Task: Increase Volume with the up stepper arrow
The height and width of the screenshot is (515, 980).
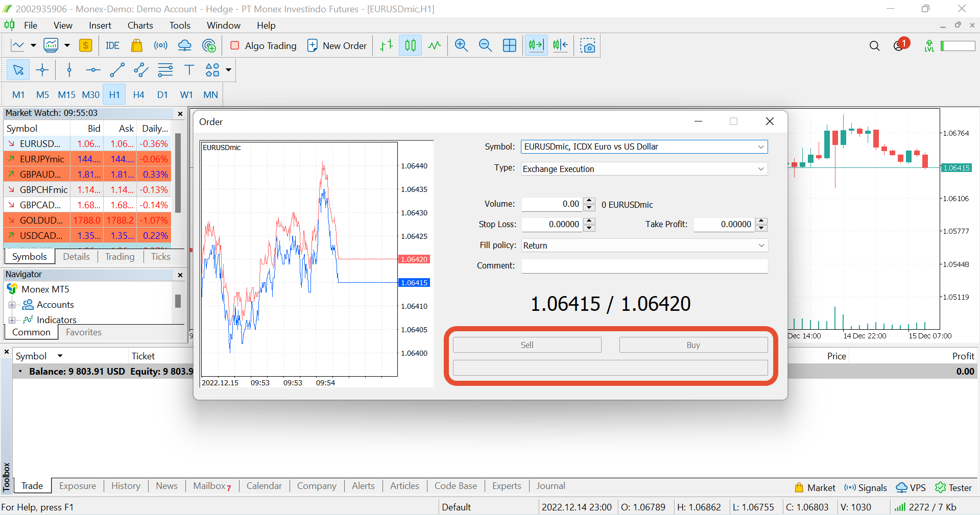Action: point(589,201)
